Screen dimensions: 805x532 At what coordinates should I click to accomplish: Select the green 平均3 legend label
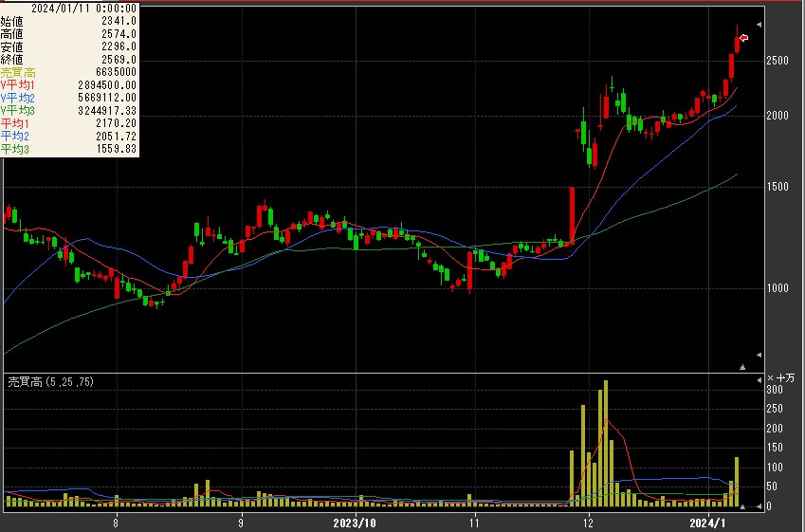pos(15,149)
